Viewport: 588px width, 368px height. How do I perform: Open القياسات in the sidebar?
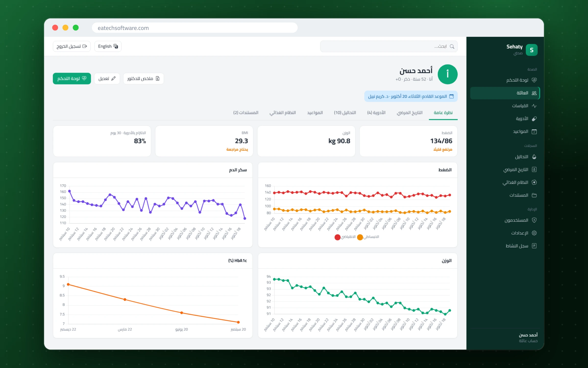pos(505,106)
